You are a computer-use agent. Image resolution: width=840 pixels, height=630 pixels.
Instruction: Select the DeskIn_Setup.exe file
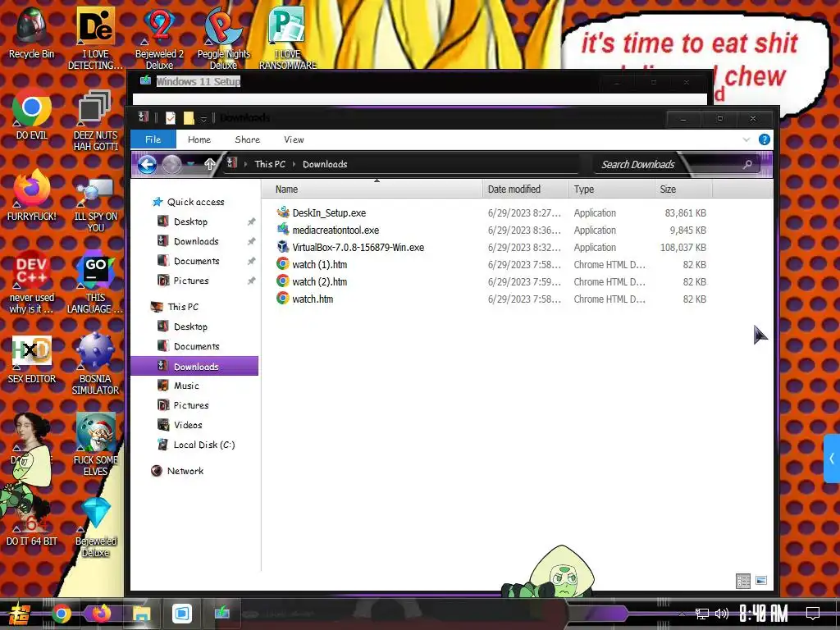(329, 213)
